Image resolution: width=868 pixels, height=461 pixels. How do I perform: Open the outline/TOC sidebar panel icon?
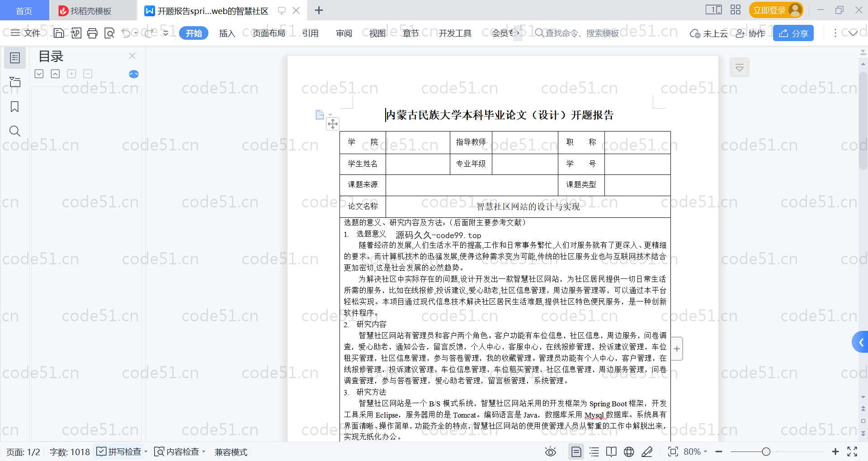pyautogui.click(x=15, y=58)
